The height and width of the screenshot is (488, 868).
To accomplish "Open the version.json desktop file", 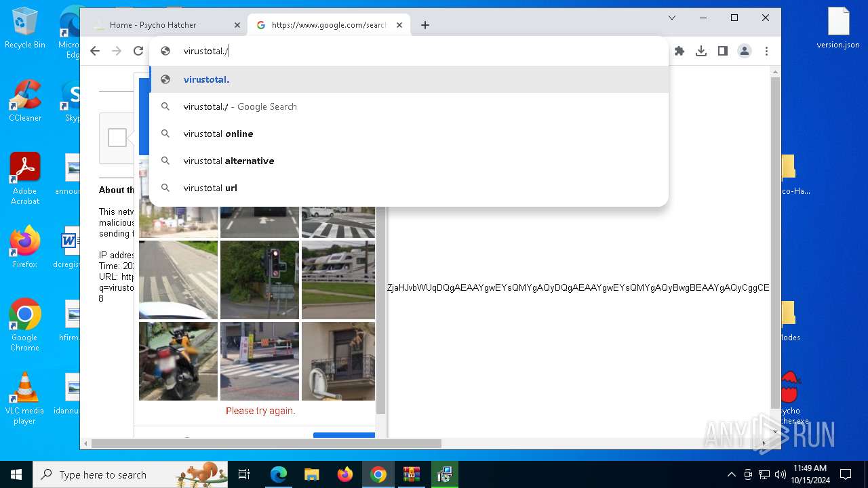I will click(838, 28).
